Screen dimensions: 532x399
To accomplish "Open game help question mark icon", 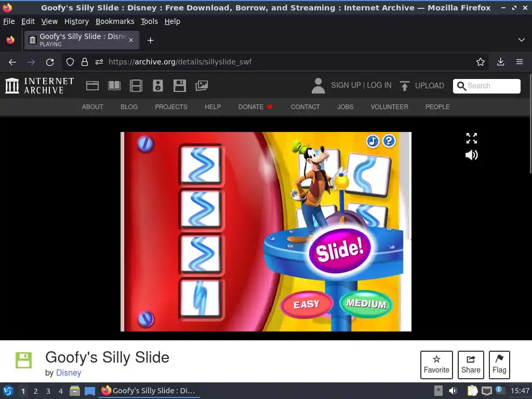I will [389, 140].
